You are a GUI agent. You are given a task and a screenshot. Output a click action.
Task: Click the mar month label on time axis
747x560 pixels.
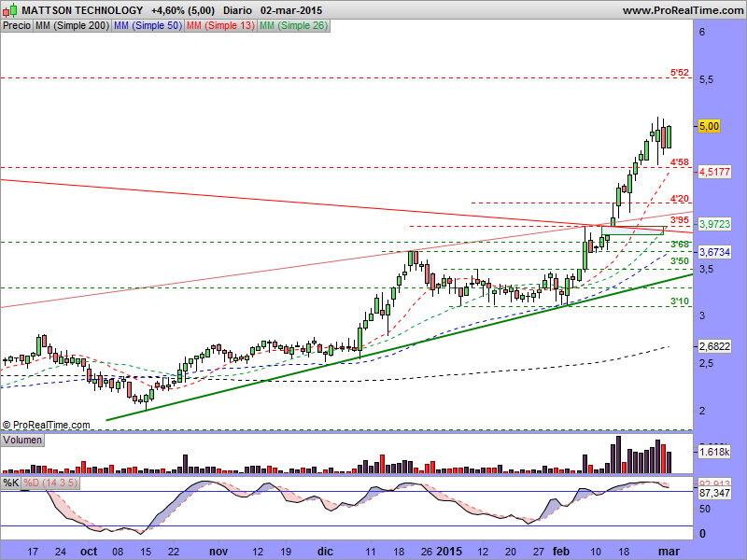[x=669, y=552]
